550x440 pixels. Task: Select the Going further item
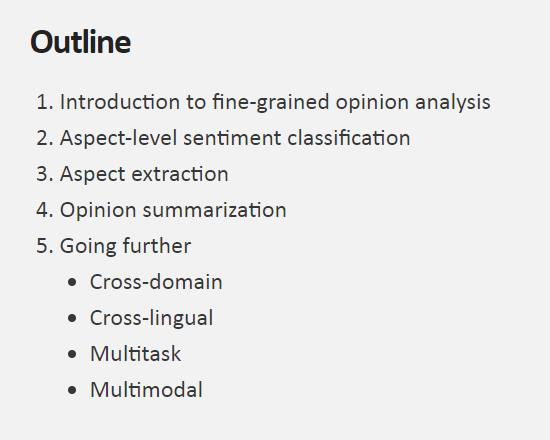[x=126, y=246]
